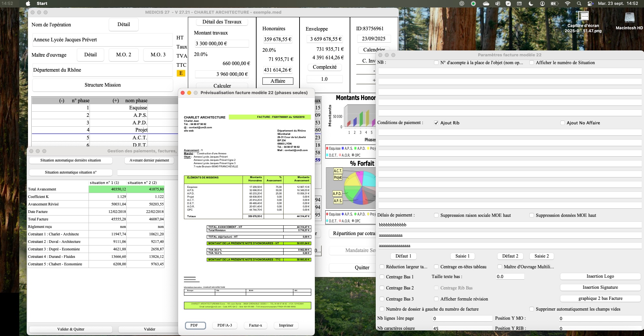
Task: Click the Taille texte bas field
Action: (510, 276)
